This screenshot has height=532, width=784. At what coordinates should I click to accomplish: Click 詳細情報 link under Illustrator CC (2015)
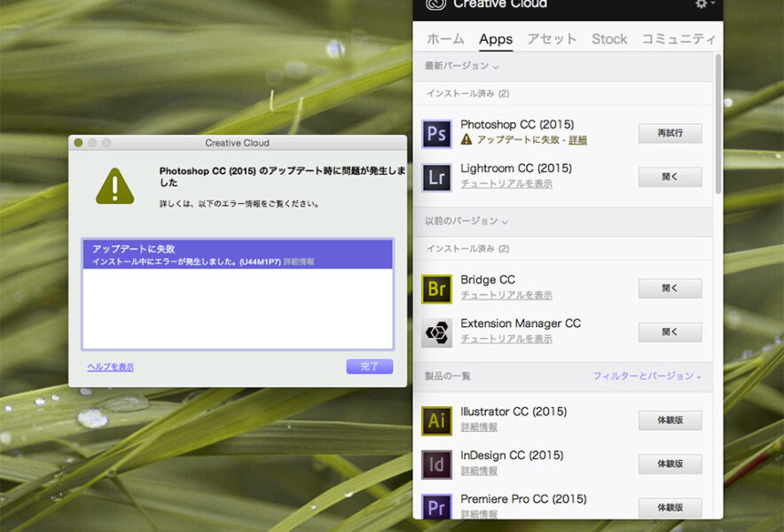(x=479, y=427)
